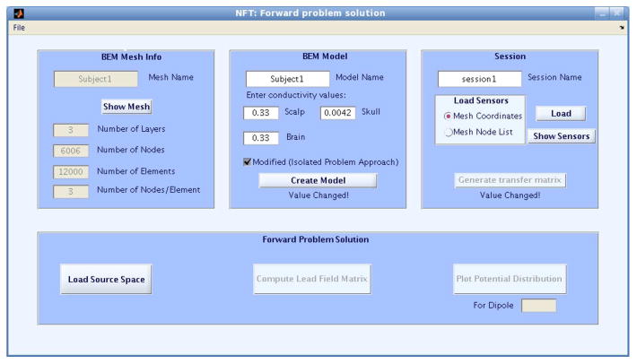Click the Value Changed! text in the Session panel
The image size is (637, 364).
[x=510, y=195]
